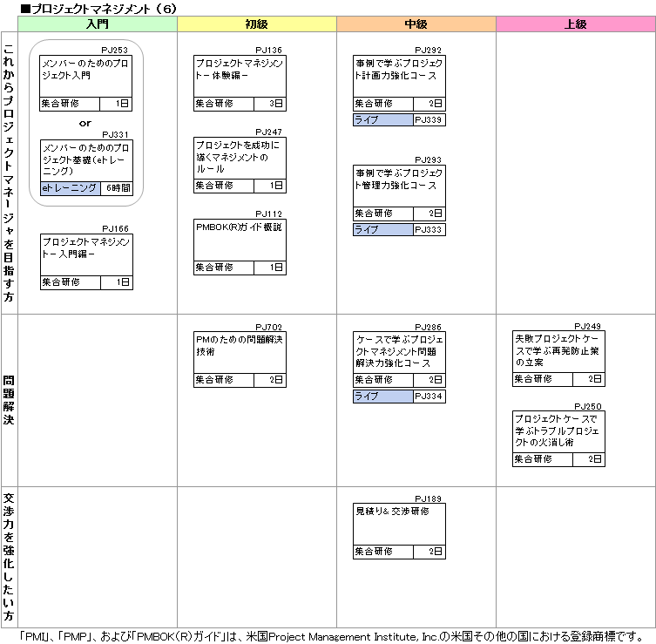Click the プロジェクトマネジメント(6) title
This screenshot has width=656, height=644.
(x=98, y=9)
